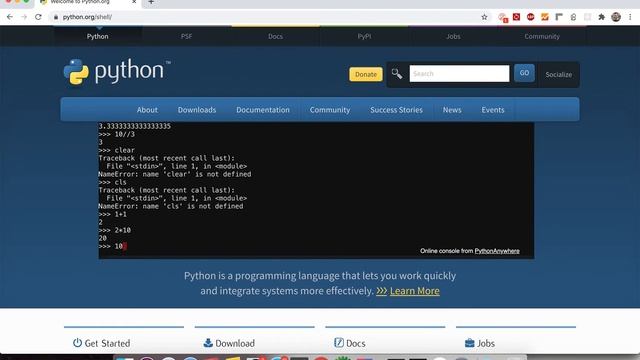Close the Welcome to Python.org tab
The width and height of the screenshot is (640, 360).
point(134,2)
